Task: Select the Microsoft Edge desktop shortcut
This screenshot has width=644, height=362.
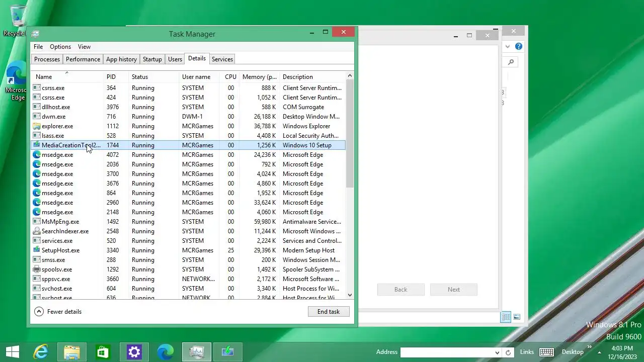Action: (17, 80)
